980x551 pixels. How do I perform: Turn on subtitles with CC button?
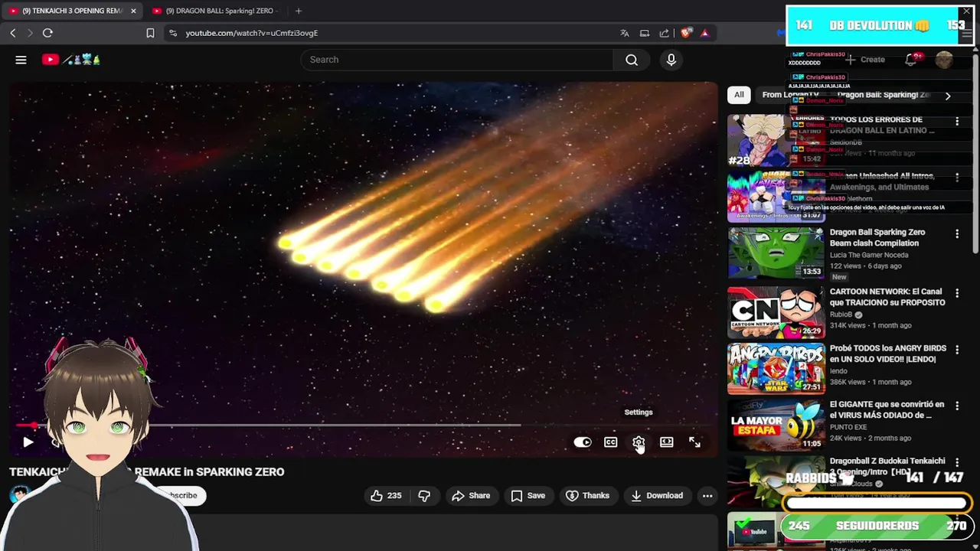tap(610, 442)
